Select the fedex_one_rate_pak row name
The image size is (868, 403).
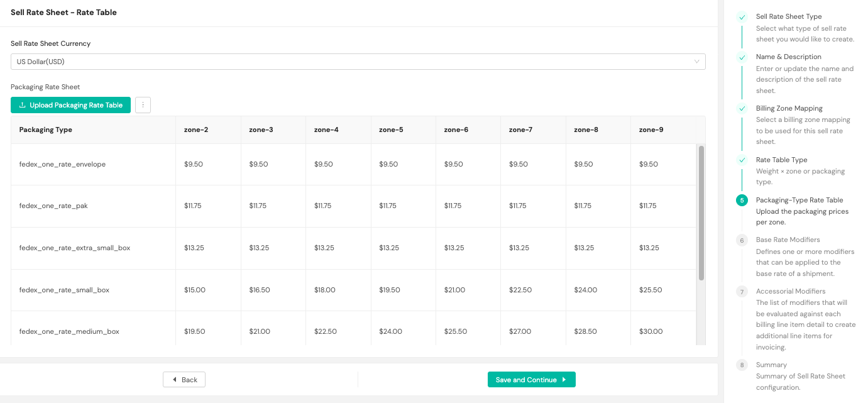(53, 206)
